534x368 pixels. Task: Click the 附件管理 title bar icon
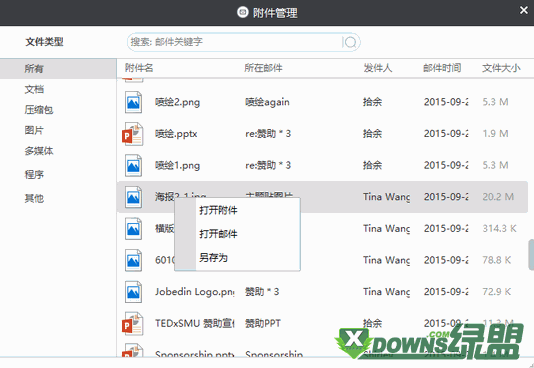[242, 13]
